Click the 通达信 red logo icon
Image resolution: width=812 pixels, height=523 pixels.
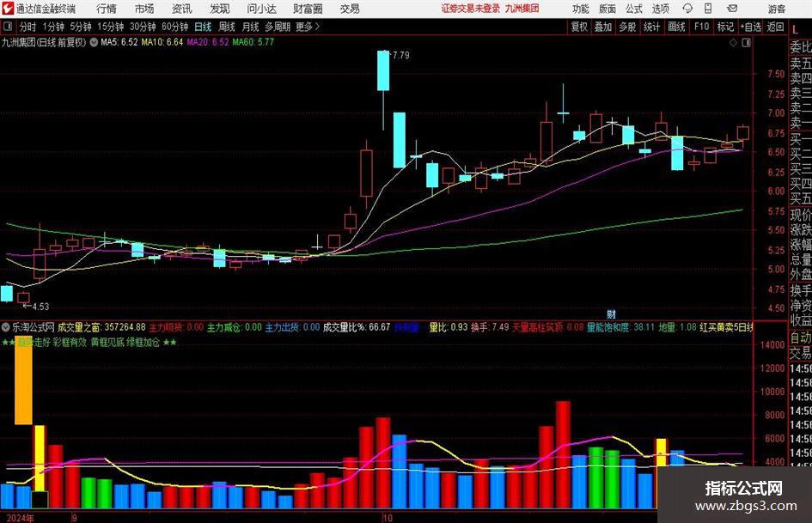point(8,9)
